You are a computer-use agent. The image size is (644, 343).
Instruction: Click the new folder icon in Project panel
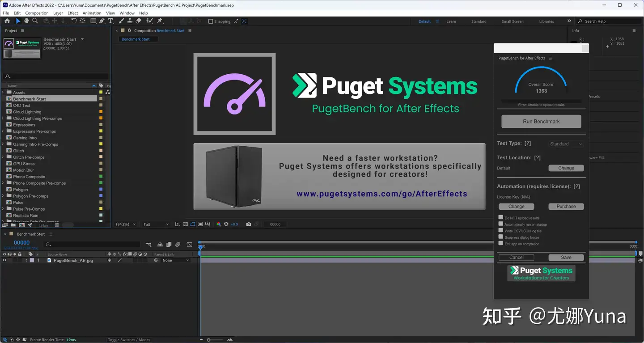click(x=13, y=225)
